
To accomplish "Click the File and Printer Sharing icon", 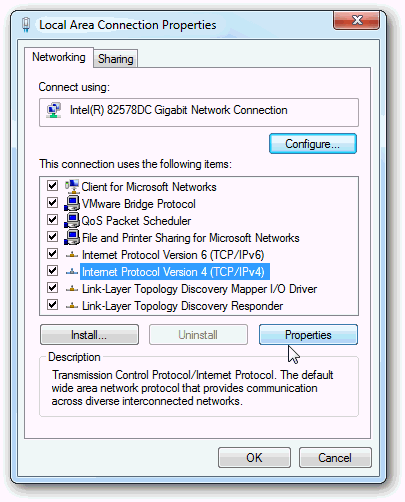I will pyautogui.click(x=72, y=237).
